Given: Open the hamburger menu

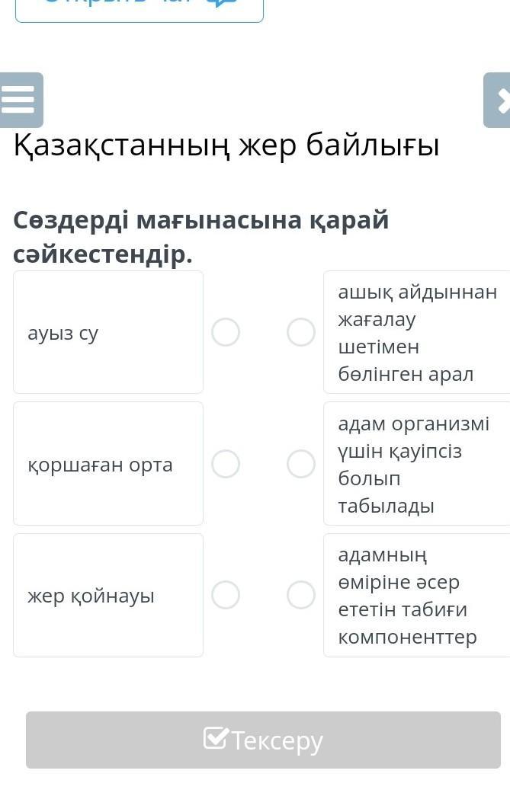Looking at the screenshot, I should pos(20,100).
